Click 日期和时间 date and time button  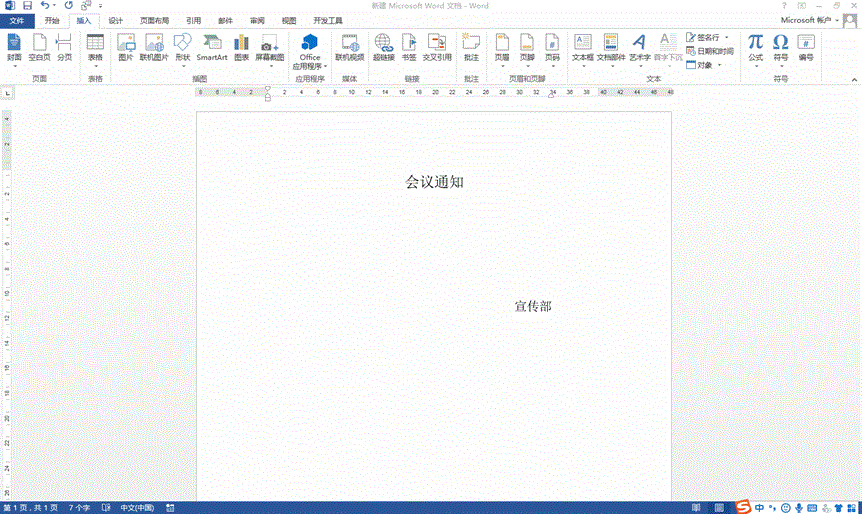(710, 51)
